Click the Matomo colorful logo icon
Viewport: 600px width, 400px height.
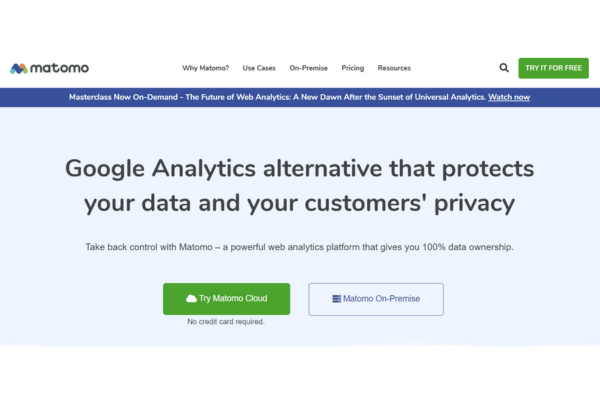19,69
